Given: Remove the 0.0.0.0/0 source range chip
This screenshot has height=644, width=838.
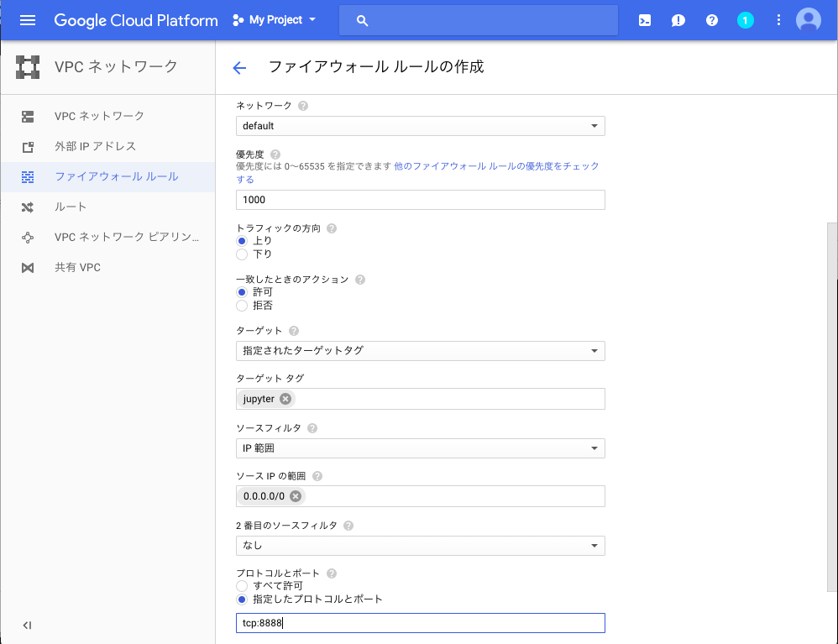Looking at the screenshot, I should [x=296, y=496].
